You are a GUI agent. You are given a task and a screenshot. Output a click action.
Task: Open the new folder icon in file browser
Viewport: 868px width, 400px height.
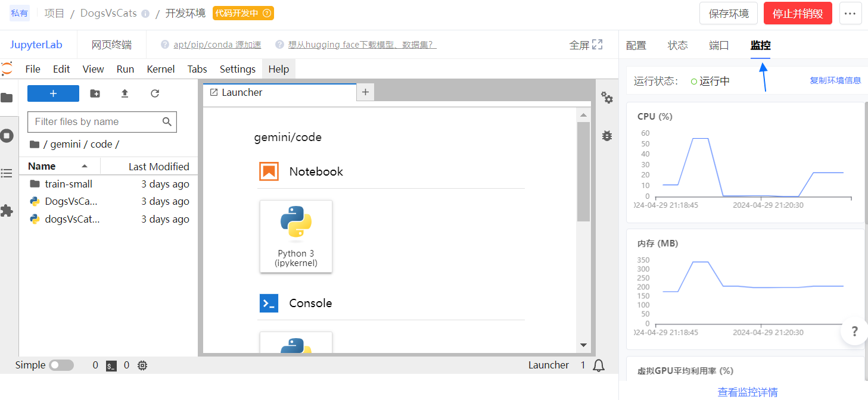coord(95,93)
